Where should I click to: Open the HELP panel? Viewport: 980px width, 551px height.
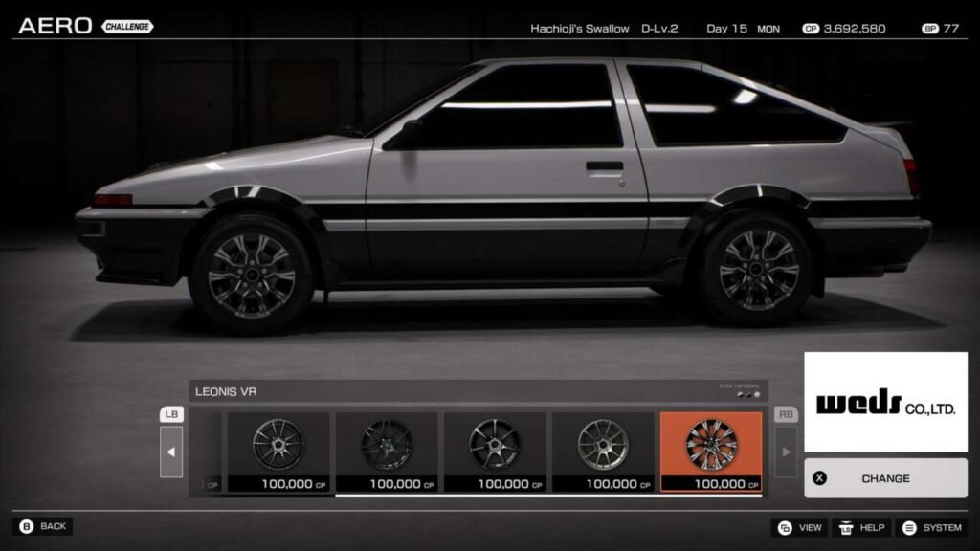tap(861, 527)
